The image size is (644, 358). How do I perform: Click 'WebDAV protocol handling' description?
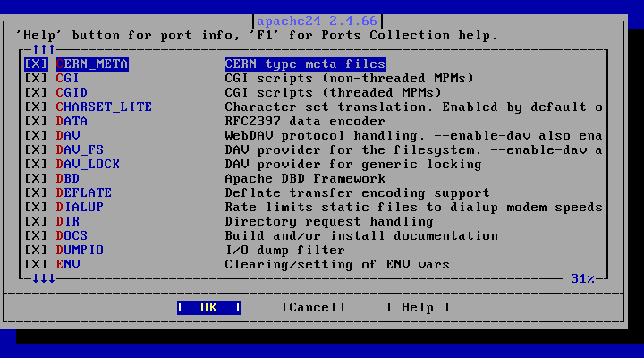(x=413, y=136)
